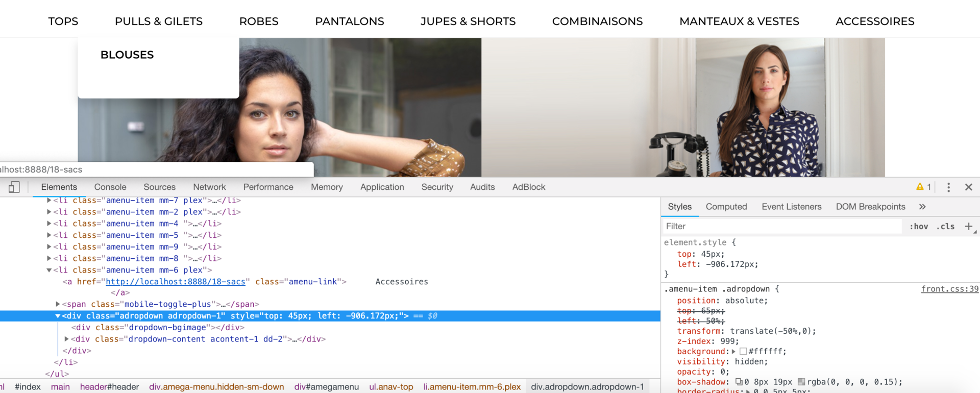Open the ROBES menu item
This screenshot has height=393, width=980.
(259, 21)
